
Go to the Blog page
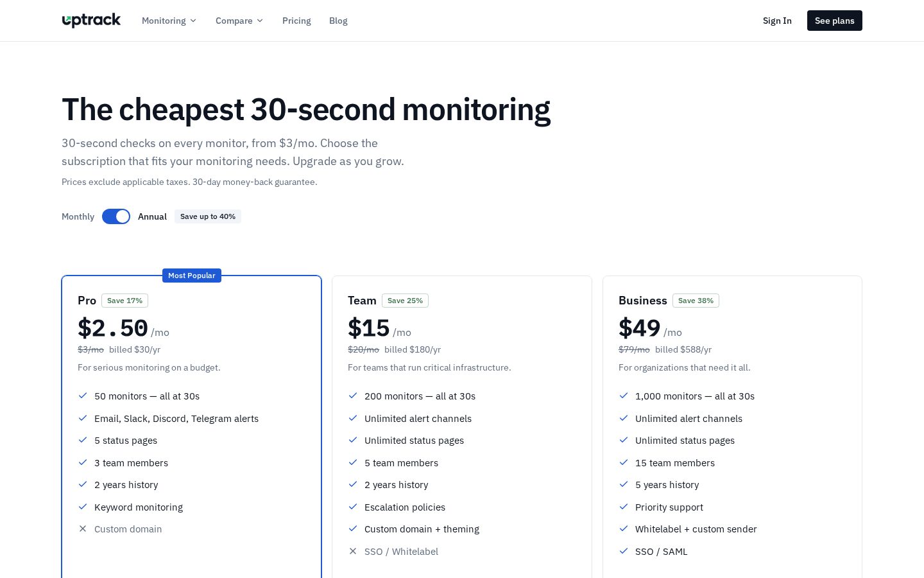[x=338, y=21]
